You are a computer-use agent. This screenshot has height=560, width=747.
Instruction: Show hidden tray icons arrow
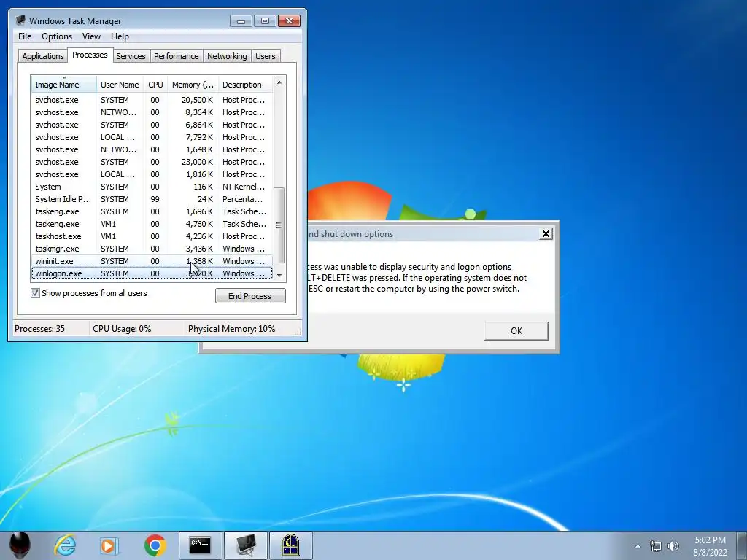(638, 546)
